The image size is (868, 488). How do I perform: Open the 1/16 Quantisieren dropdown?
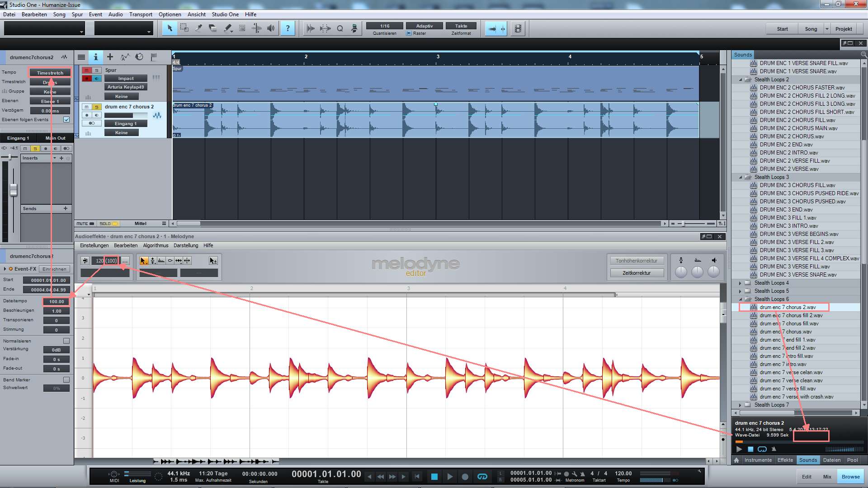point(385,26)
